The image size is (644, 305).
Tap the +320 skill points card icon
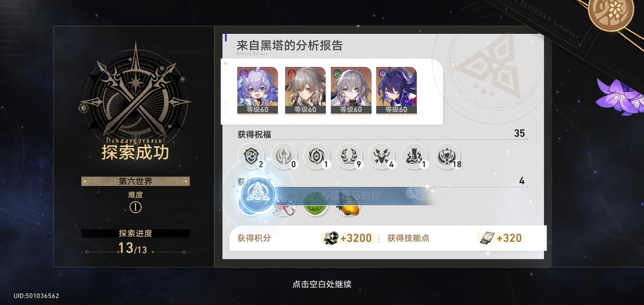(x=486, y=238)
